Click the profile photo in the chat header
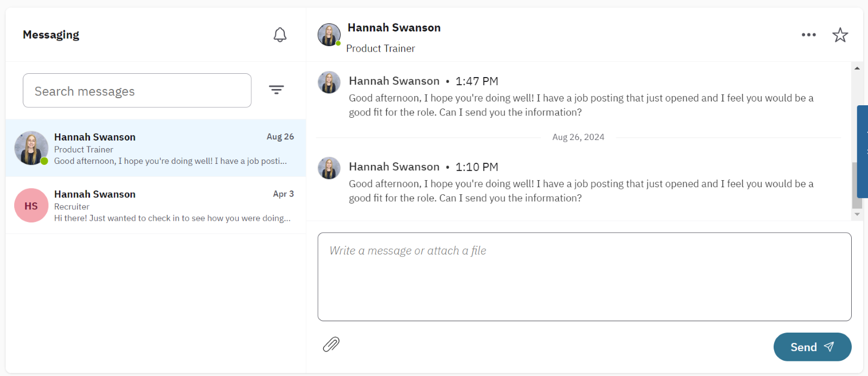868x376 pixels. (x=329, y=35)
